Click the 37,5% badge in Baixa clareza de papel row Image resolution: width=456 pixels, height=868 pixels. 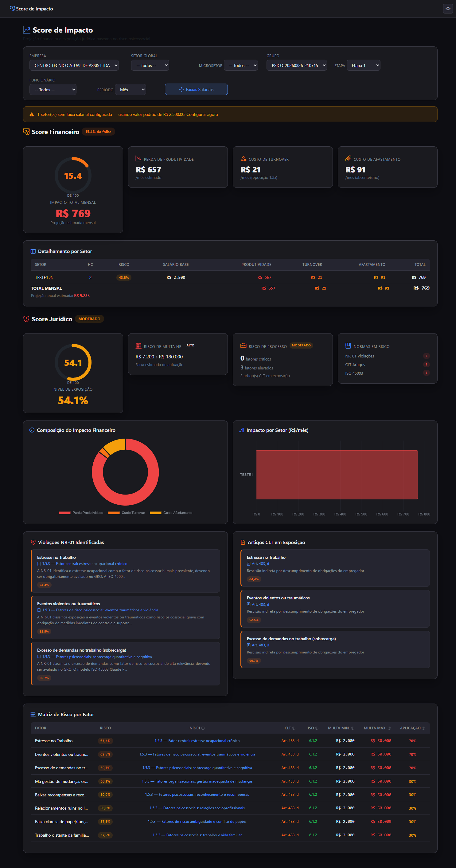pos(105,822)
